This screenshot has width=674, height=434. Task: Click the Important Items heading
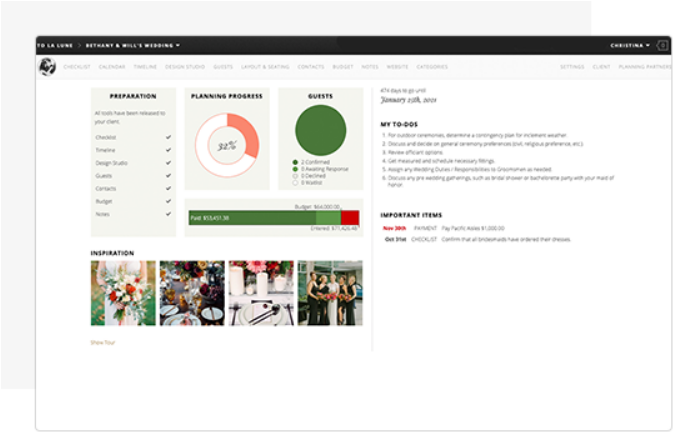click(411, 215)
